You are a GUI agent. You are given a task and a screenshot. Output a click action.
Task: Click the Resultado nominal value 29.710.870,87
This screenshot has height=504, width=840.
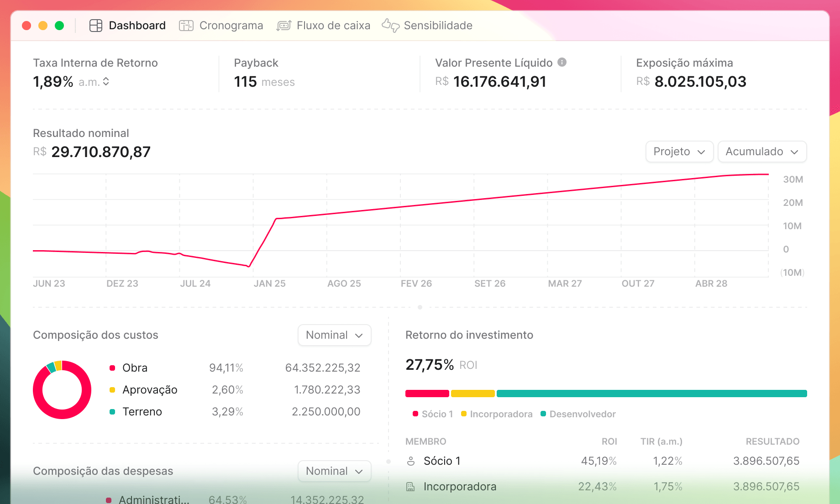pos(101,152)
